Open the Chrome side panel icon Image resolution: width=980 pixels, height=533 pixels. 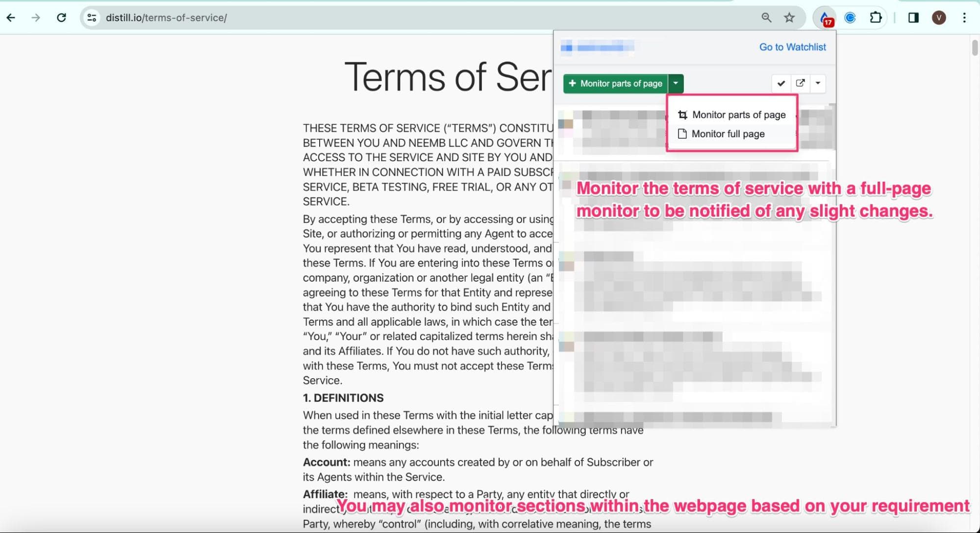913,18
